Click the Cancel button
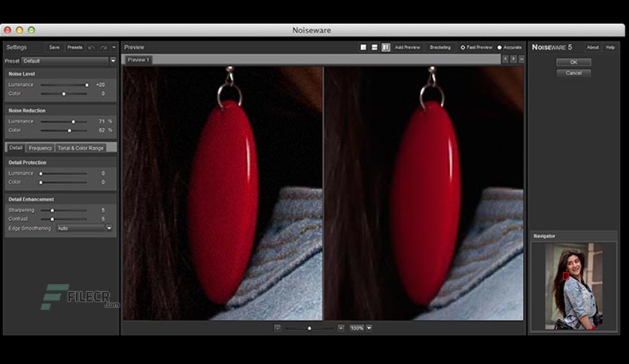This screenshot has height=364, width=629. pyautogui.click(x=573, y=73)
